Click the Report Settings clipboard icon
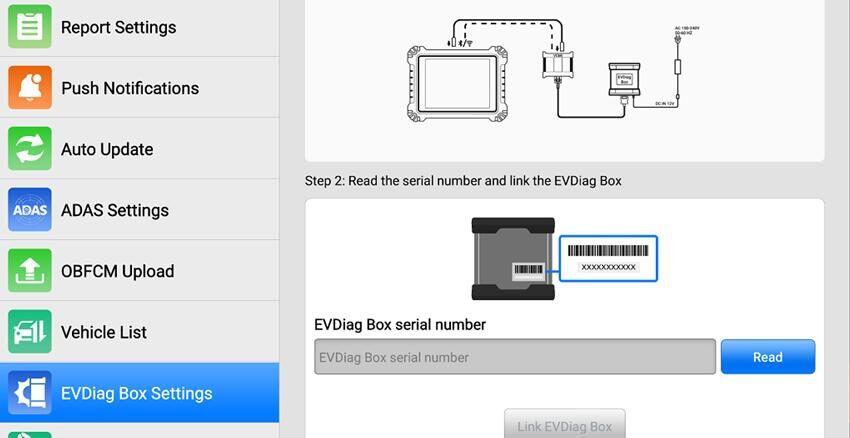The image size is (850, 438). pyautogui.click(x=30, y=27)
